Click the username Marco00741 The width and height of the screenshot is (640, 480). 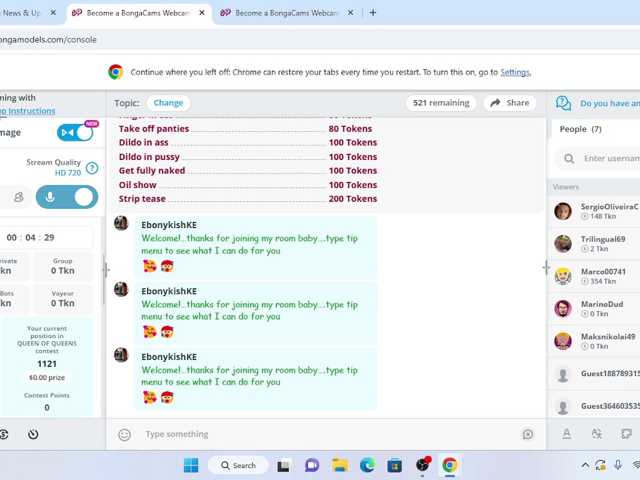point(603,272)
